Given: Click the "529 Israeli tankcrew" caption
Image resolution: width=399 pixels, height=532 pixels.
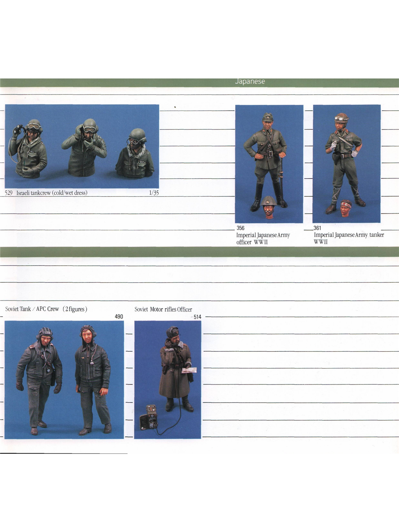Looking at the screenshot, I should (x=46, y=193).
